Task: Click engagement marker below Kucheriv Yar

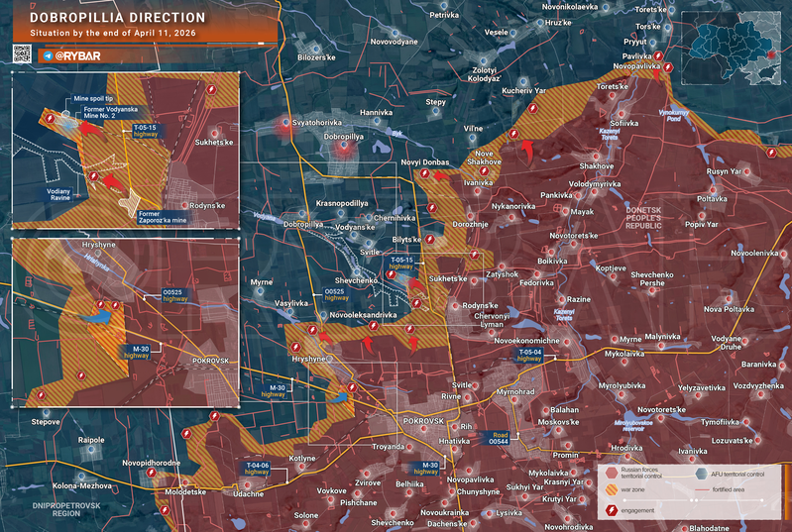Action: (532, 108)
